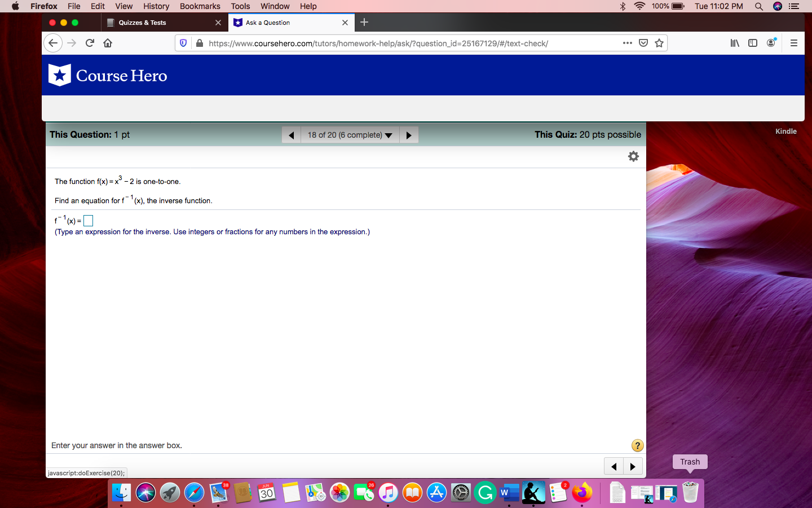Screen dimensions: 812x508
Task: Open the Photos app from the dock
Action: (339, 493)
